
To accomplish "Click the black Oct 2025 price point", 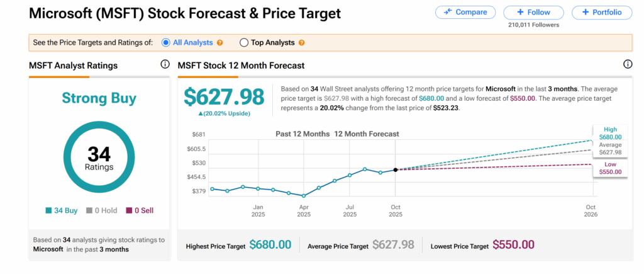I will [395, 169].
